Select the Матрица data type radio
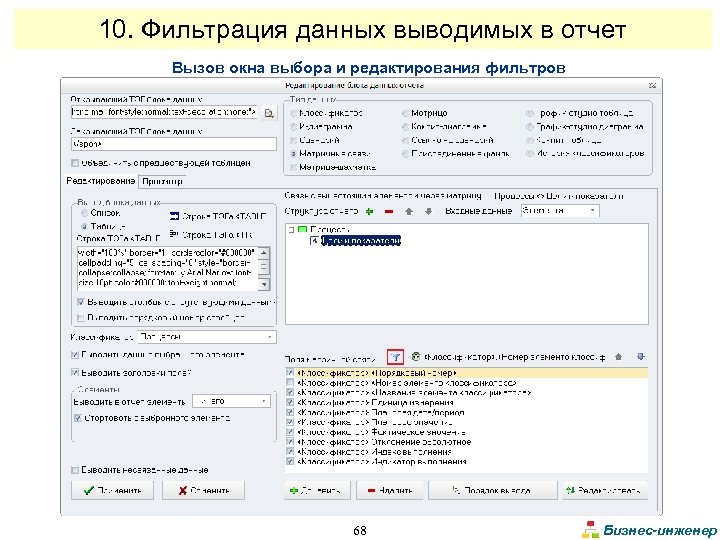This screenshot has height=540, width=720. [x=405, y=113]
